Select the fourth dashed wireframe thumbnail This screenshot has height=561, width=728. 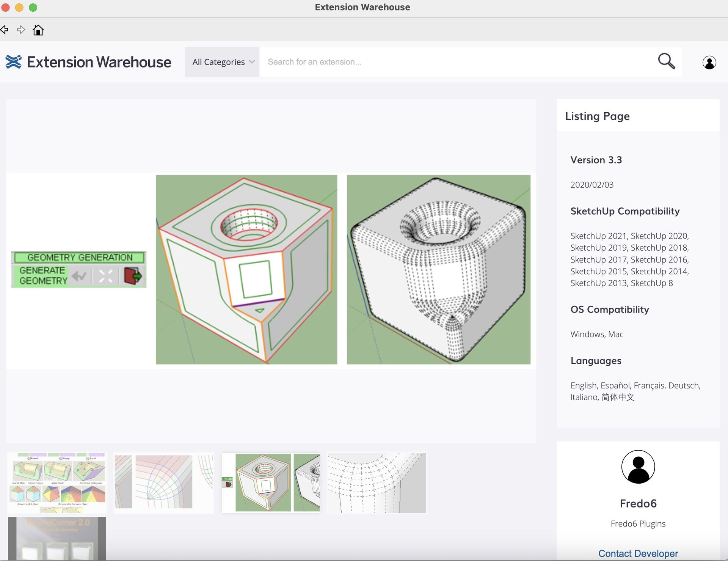377,482
